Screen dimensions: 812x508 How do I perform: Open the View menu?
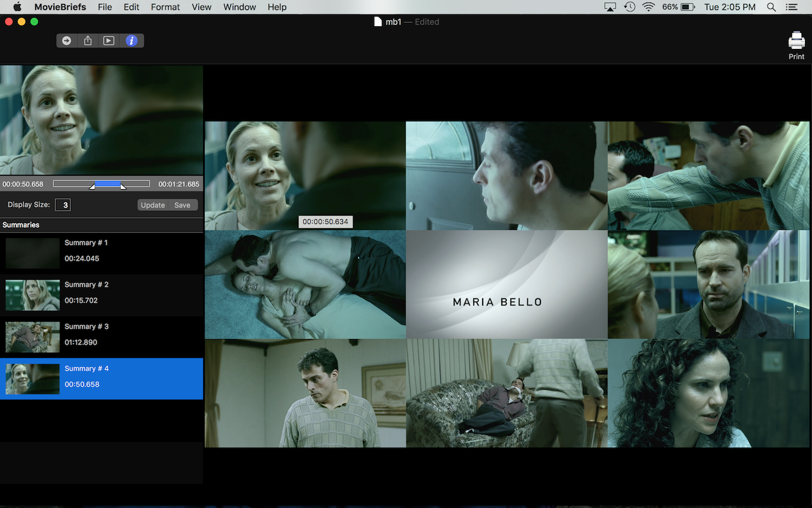pos(202,7)
